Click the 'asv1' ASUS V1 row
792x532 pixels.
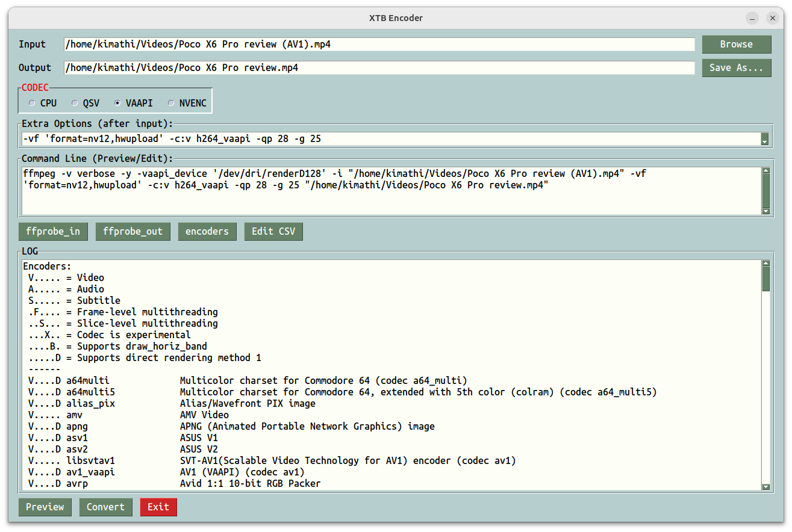tap(123, 438)
